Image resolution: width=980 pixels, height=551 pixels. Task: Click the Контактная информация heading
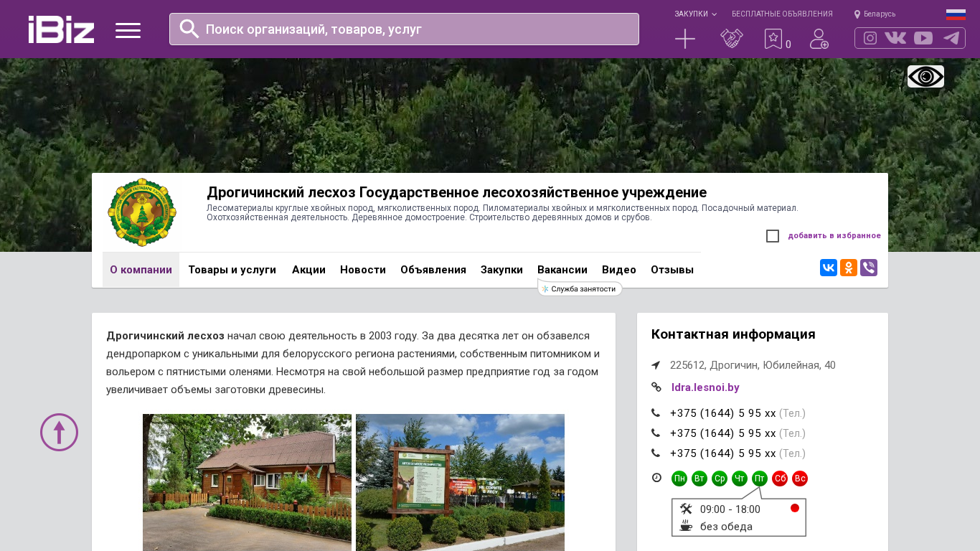733,334
